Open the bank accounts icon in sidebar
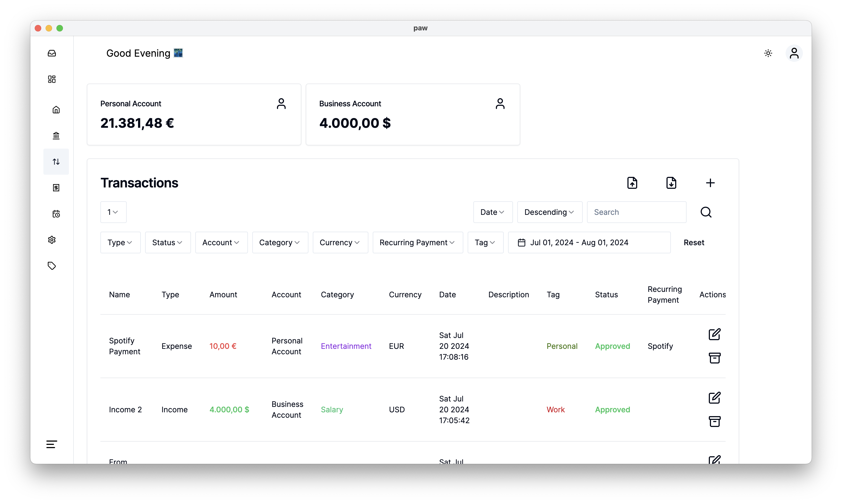Screen dimensions: 842x504 pyautogui.click(x=56, y=136)
